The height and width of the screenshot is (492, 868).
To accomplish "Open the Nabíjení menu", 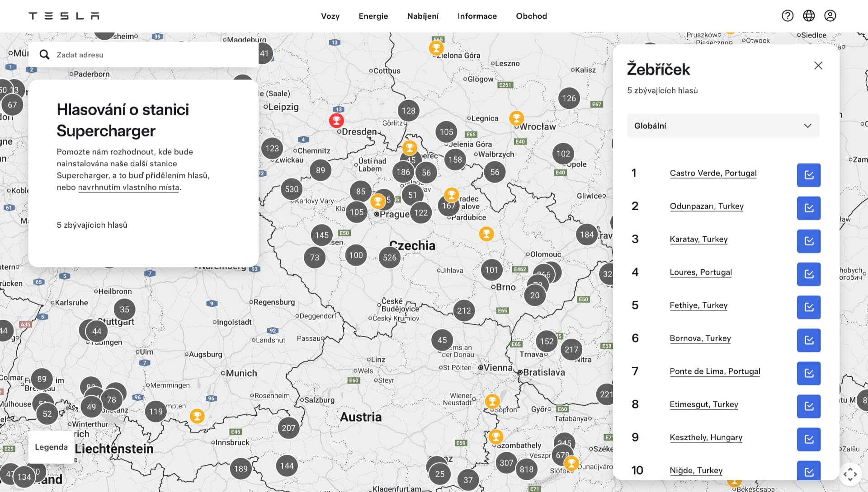I will pos(423,16).
